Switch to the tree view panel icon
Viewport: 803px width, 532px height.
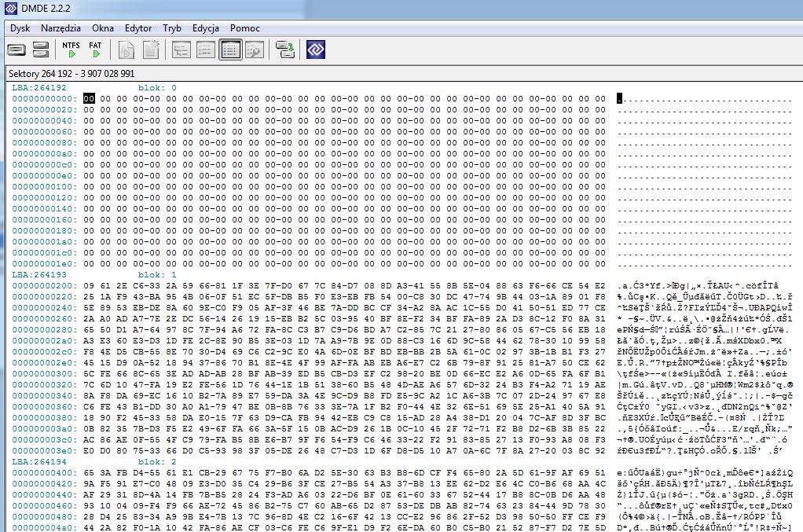click(x=181, y=50)
